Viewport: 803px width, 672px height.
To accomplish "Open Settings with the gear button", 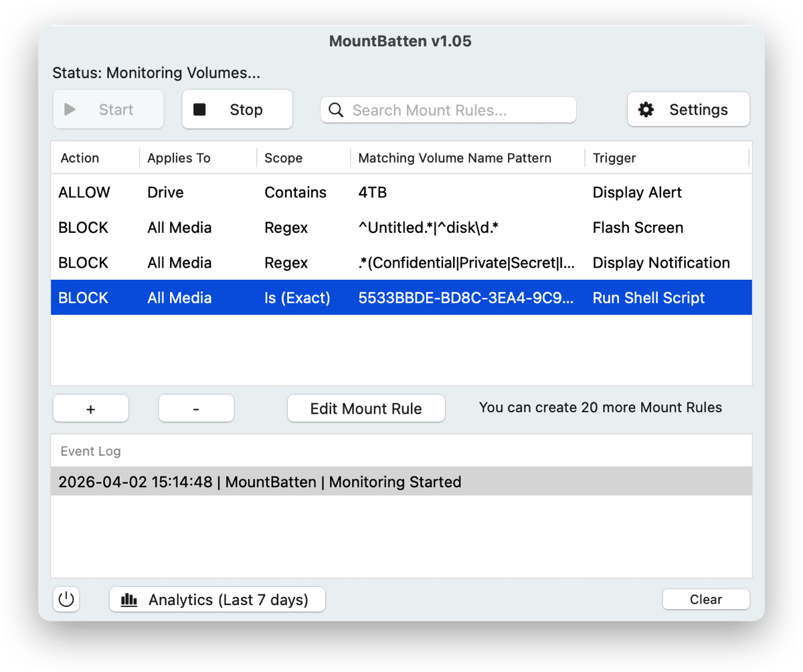I will [688, 109].
